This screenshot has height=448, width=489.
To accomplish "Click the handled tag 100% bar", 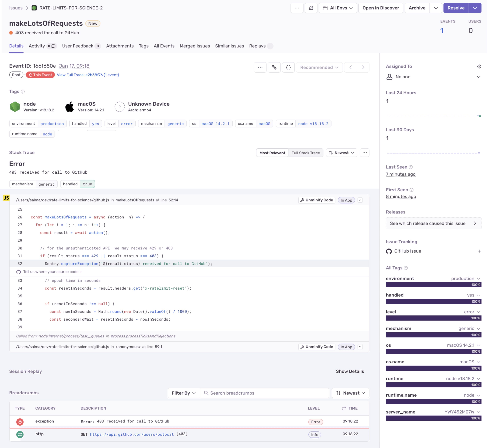I will click(x=434, y=302).
